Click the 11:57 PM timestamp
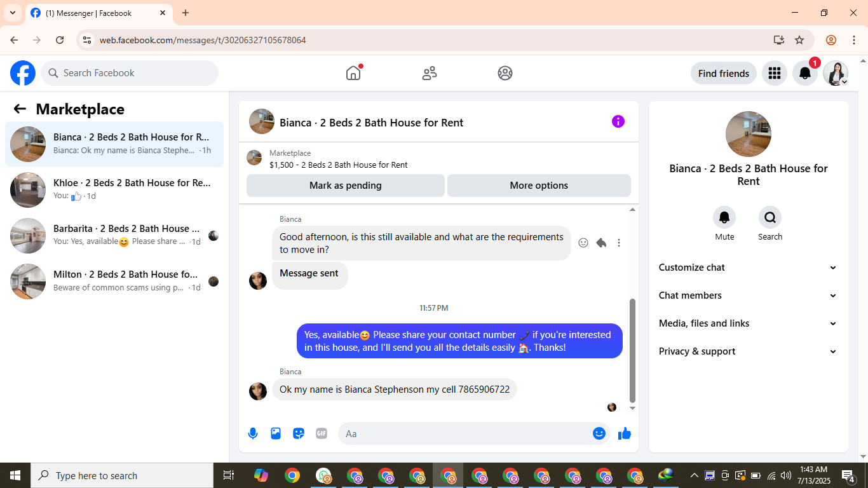Viewport: 868px width, 488px height. (434, 308)
